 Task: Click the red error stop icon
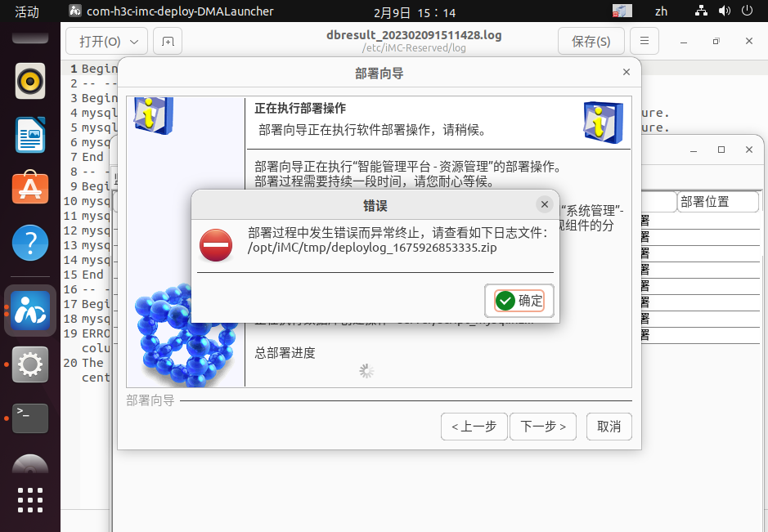(216, 245)
